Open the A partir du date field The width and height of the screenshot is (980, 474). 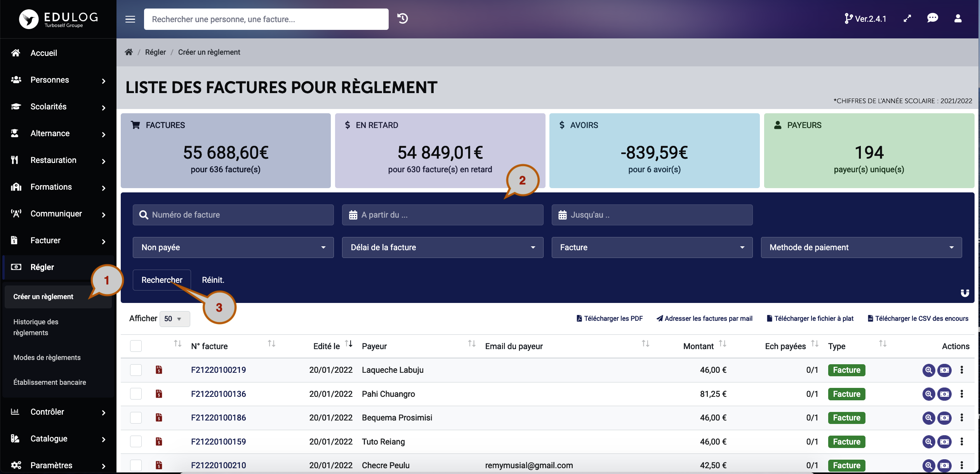[442, 215]
